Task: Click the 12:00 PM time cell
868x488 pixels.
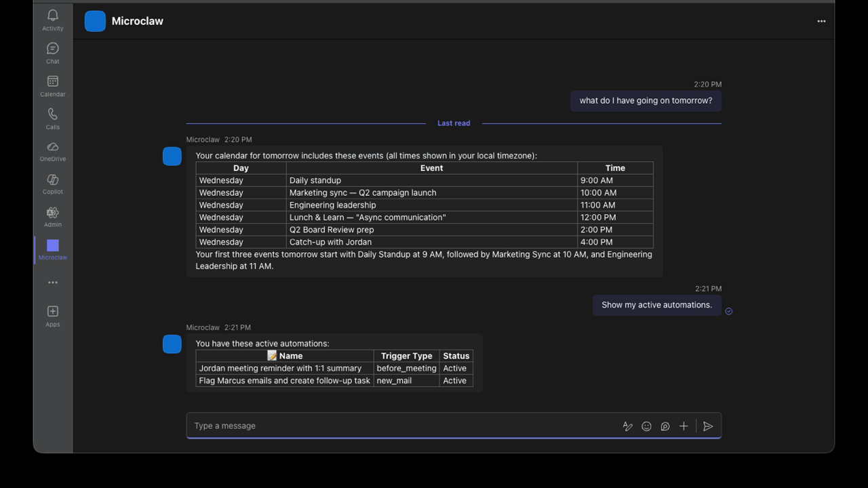Action: point(615,217)
